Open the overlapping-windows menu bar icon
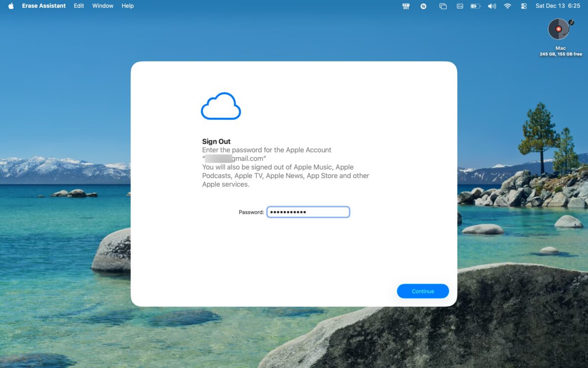Screen dimensions: 588x368 click(x=443, y=6)
